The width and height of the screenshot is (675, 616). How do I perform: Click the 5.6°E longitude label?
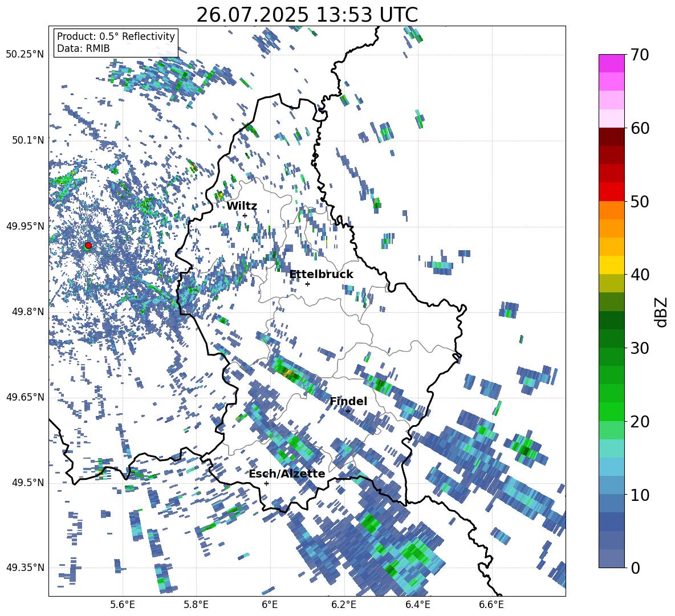(x=122, y=605)
